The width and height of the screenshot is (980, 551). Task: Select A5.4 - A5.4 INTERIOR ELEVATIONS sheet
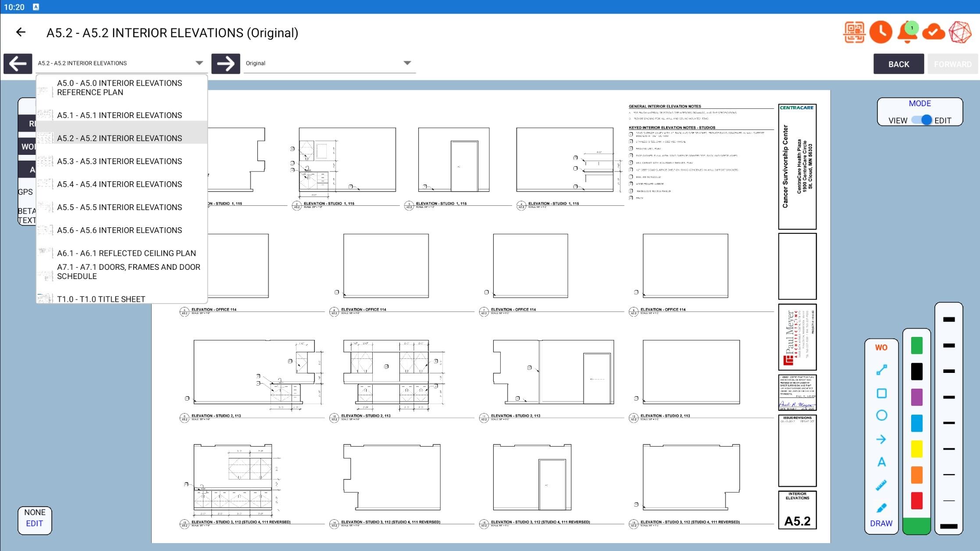119,184
